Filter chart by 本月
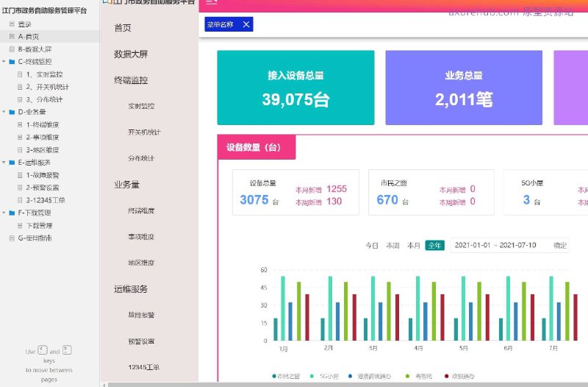 point(414,246)
